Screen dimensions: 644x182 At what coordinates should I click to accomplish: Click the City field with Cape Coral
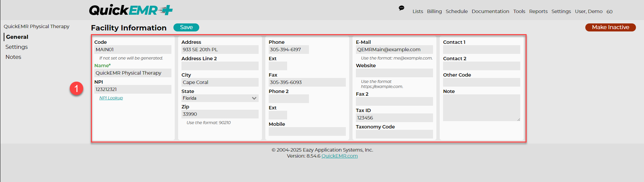[x=220, y=82]
